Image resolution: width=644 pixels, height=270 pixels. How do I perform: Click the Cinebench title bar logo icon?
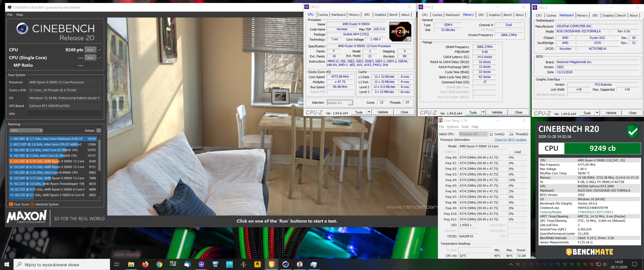[x=10, y=7]
